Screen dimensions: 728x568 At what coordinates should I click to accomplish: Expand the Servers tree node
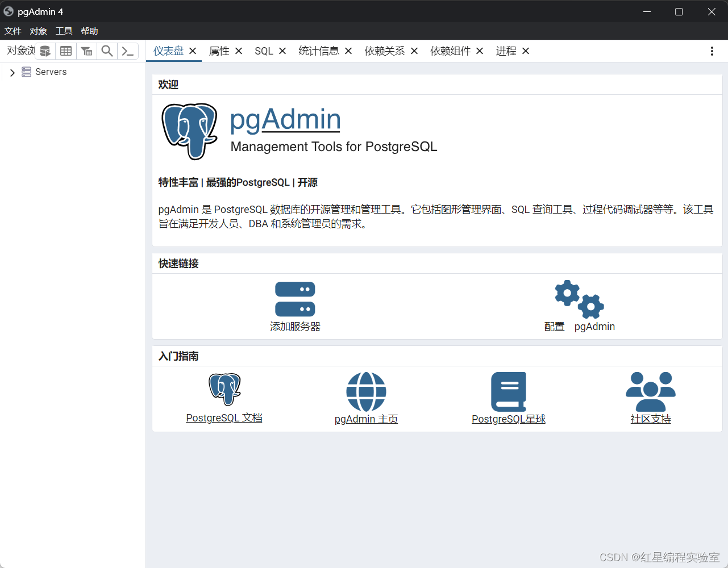pyautogui.click(x=13, y=73)
